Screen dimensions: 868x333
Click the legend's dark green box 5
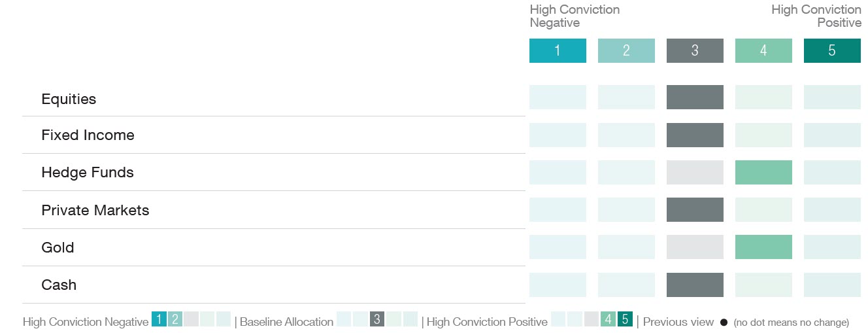click(x=625, y=319)
